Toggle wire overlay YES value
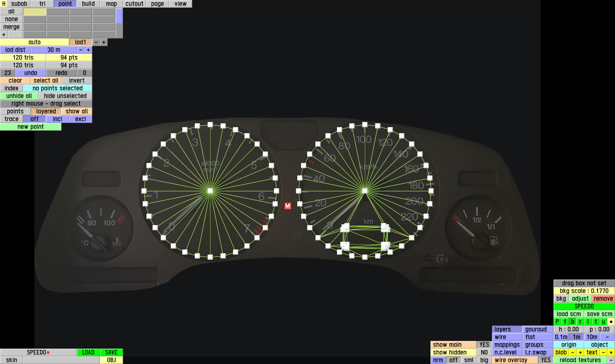 pyautogui.click(x=545, y=360)
